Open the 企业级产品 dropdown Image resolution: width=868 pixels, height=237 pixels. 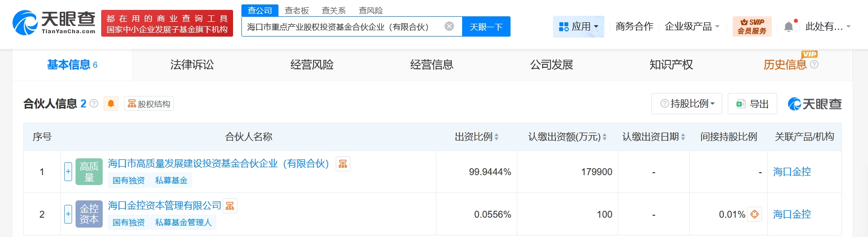[692, 27]
